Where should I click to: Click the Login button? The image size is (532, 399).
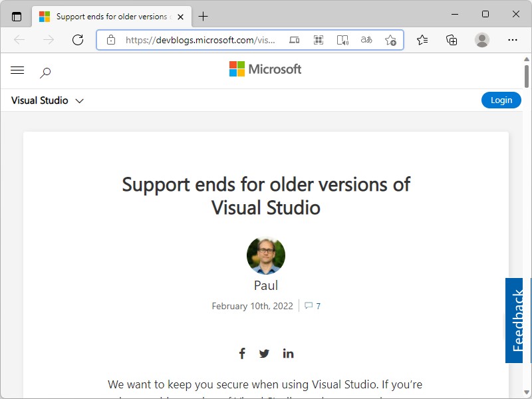tap(501, 100)
